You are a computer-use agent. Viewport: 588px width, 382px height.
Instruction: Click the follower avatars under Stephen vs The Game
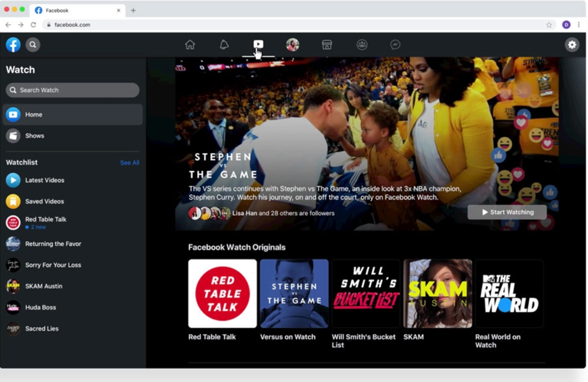(x=210, y=213)
